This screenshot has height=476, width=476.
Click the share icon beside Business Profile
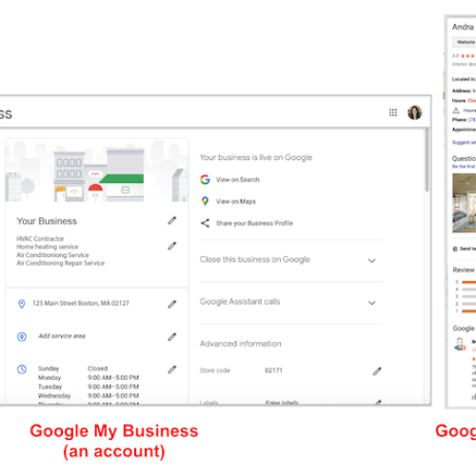click(x=205, y=223)
